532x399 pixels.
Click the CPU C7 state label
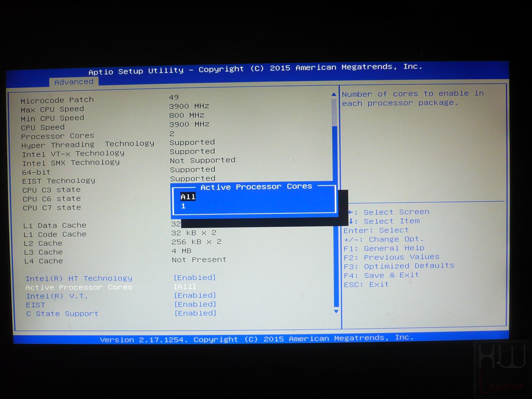52,208
